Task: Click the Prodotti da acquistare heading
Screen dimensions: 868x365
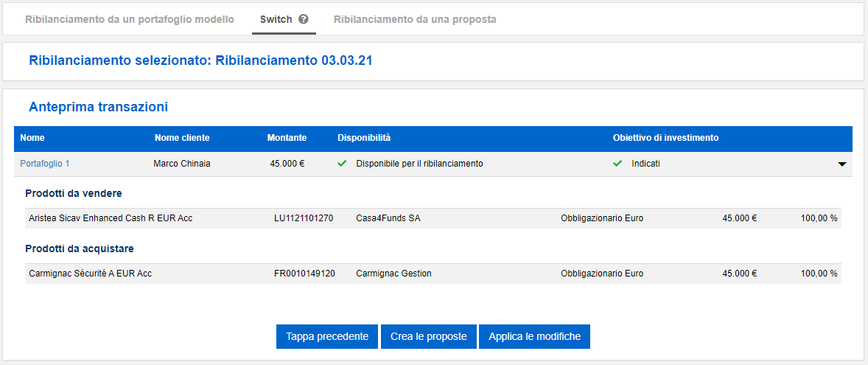Action: click(x=80, y=248)
